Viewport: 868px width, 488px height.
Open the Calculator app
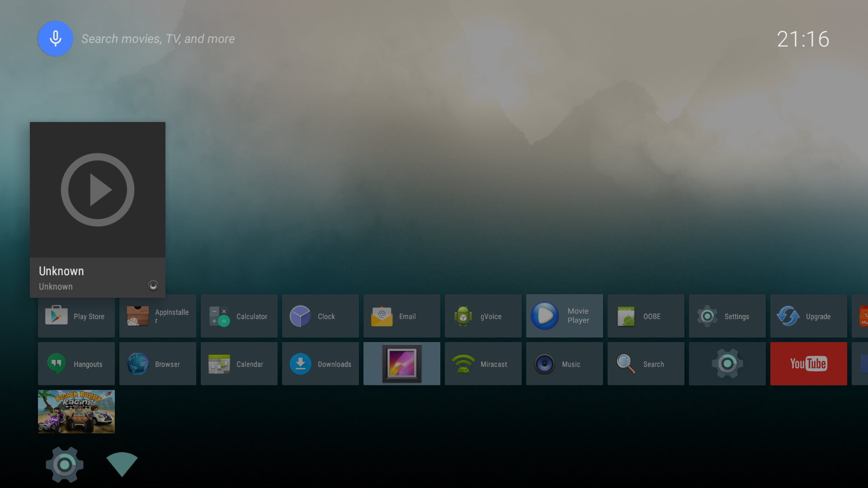(239, 316)
